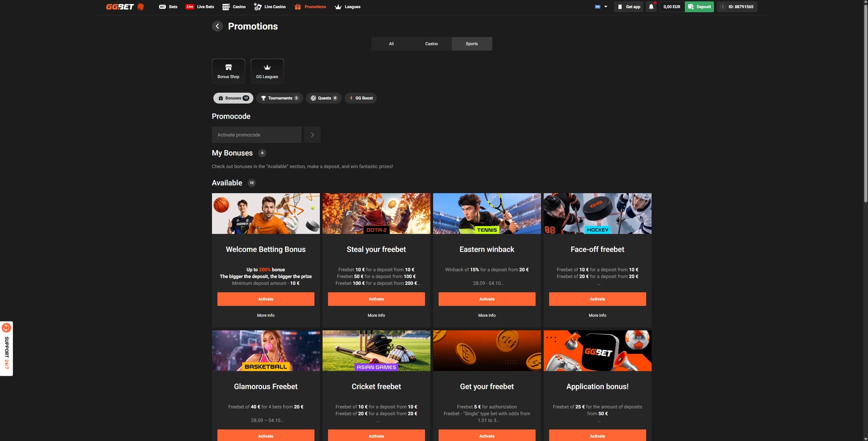Click the profile avatar next to ID
Screen dimensions: 868x441
[x=722, y=7]
